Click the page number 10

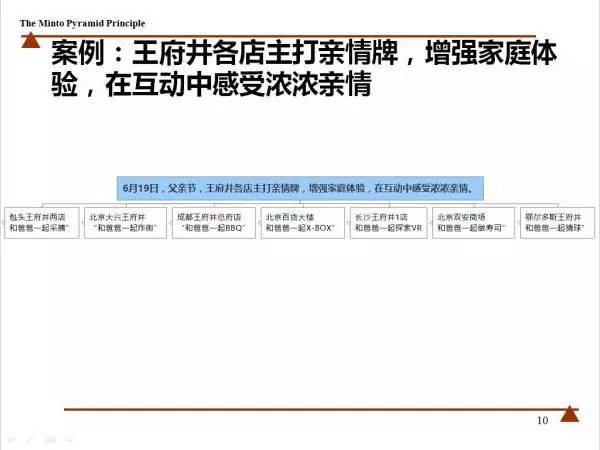[542, 420]
